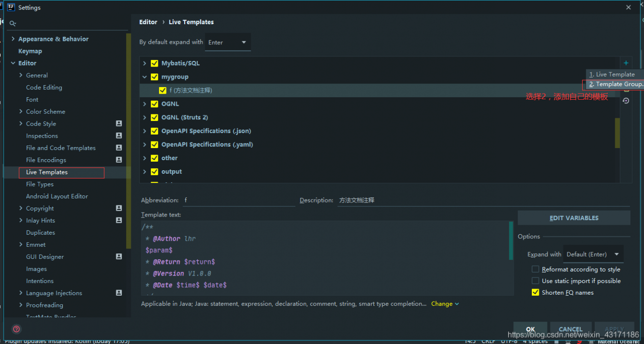Click project-level icon beside Inlay Hints
The width and height of the screenshot is (644, 344).
click(x=119, y=220)
